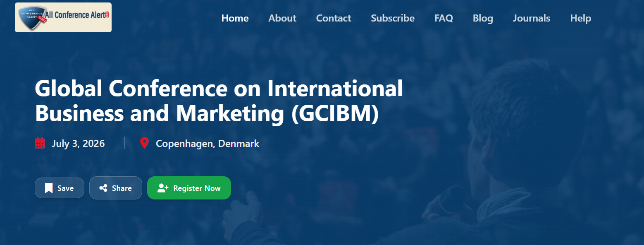
Task: Click the date text July 3, 2026
Action: pyautogui.click(x=78, y=144)
